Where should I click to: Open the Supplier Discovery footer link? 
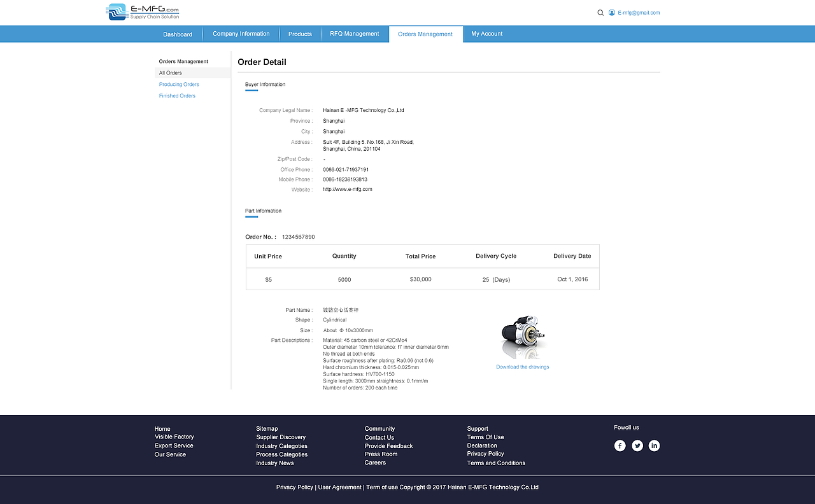(x=281, y=437)
